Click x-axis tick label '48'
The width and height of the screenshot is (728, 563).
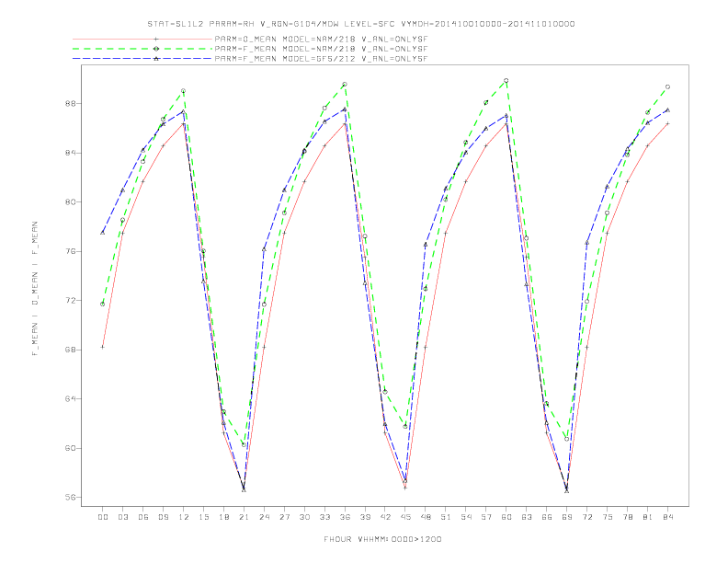point(426,517)
